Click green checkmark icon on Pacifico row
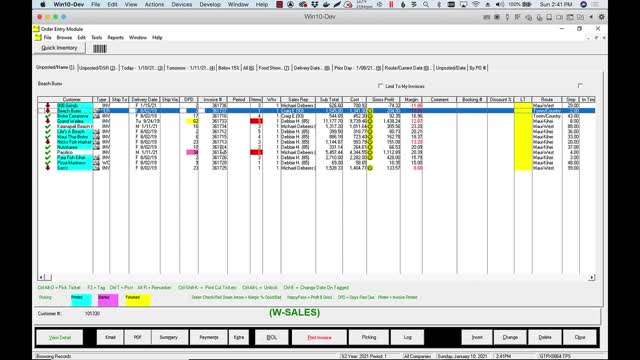 tap(48, 152)
